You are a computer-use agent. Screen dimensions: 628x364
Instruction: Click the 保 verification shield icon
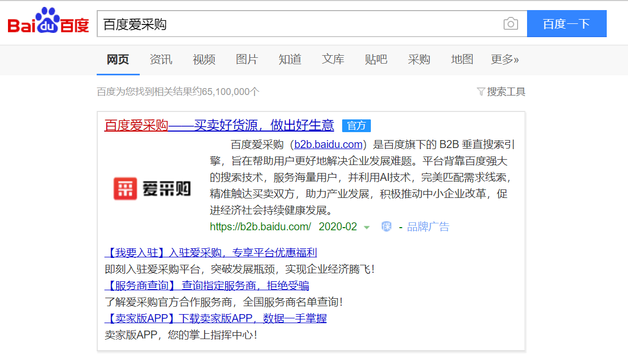point(386,227)
